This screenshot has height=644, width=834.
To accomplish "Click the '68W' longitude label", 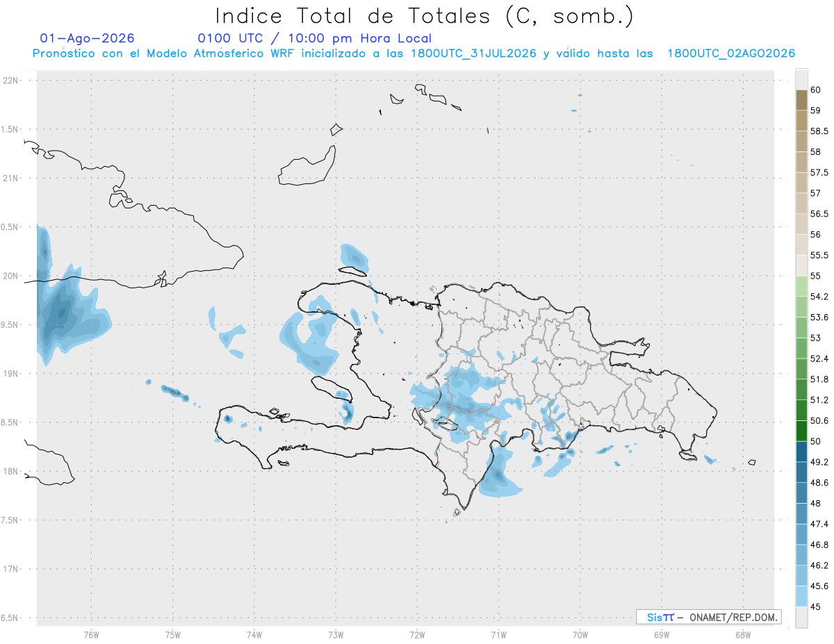I will 743,635.
